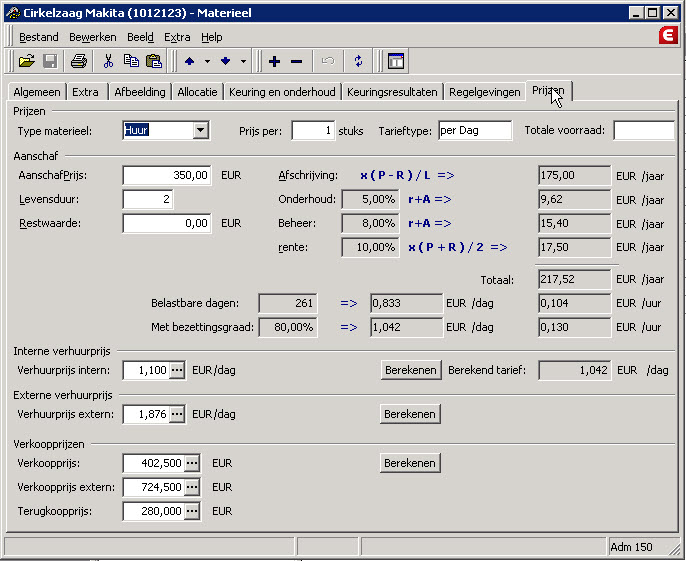Viewport: 686px width, 561px height.
Task: Go to next record with down arrow
Action: [225, 61]
